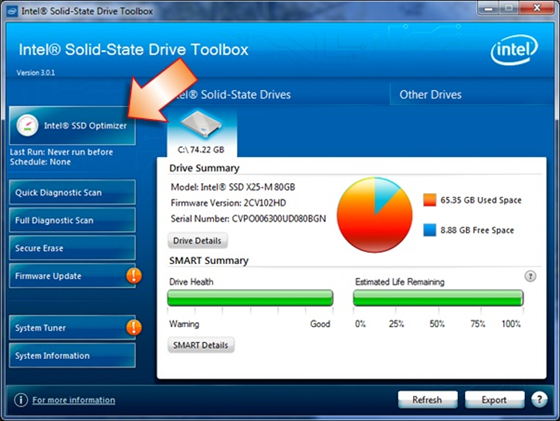Screen dimensions: 560x421
Task: Select the Intel Solid-State Drives tab
Action: click(232, 95)
